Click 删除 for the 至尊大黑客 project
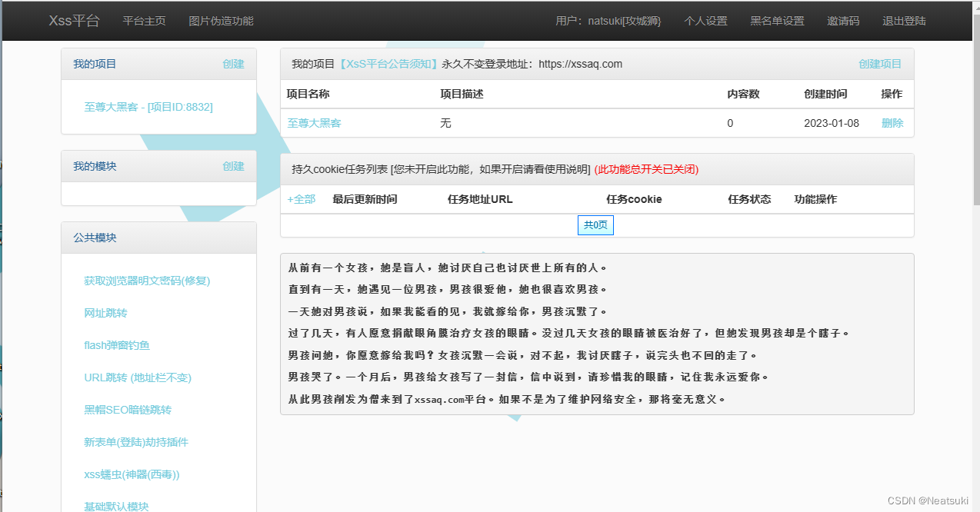Image resolution: width=980 pixels, height=512 pixels. [x=892, y=123]
